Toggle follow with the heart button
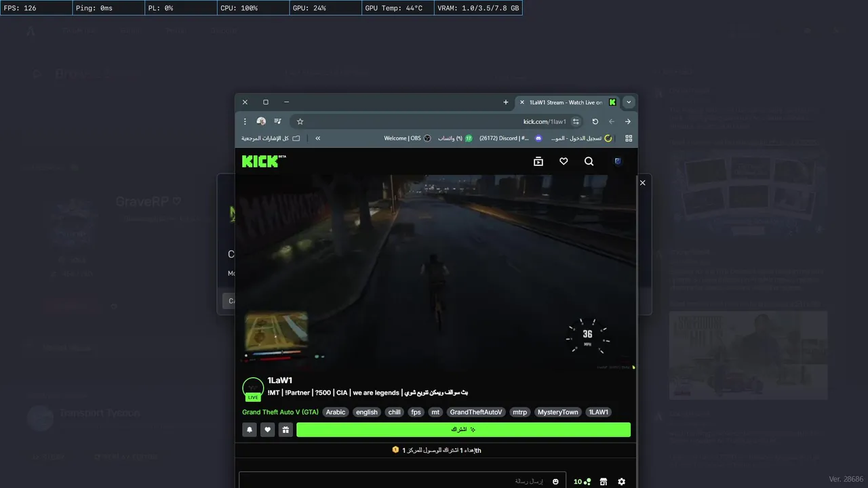The width and height of the screenshot is (868, 488). pyautogui.click(x=268, y=430)
